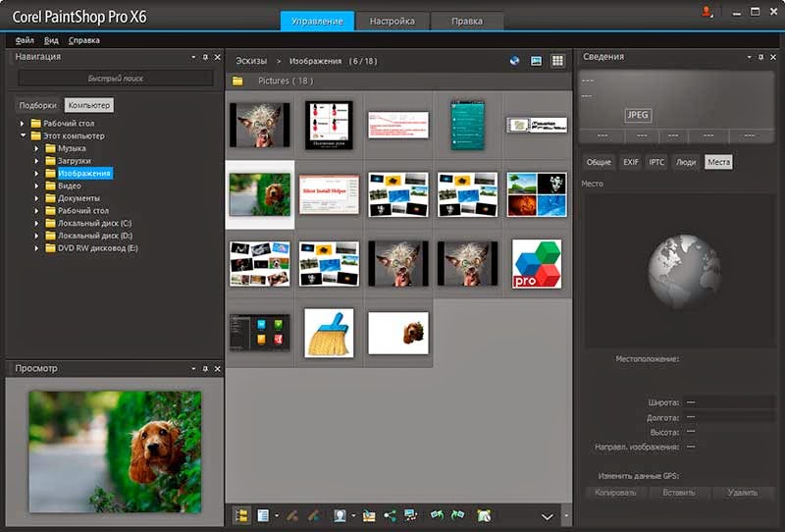Switch to the Управление tab
Image resolution: width=785 pixels, height=532 pixels.
[317, 21]
